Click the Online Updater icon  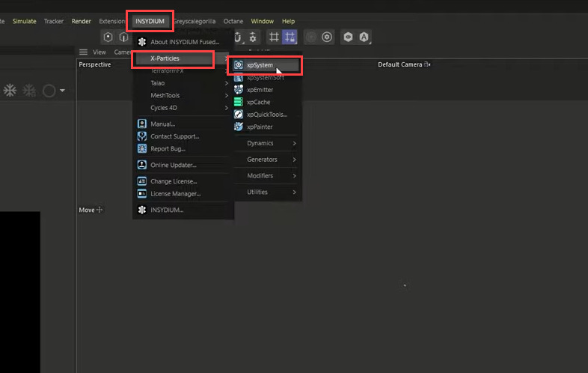pos(141,165)
